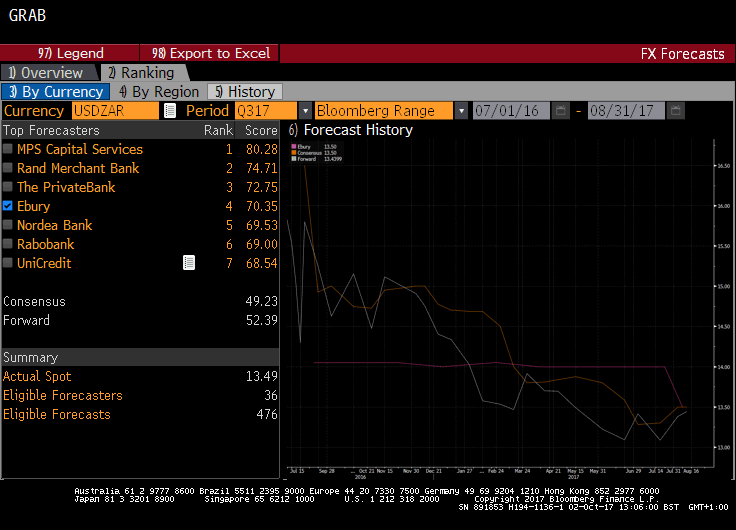
Task: Open Nordea Bank forecaster link
Action: coord(54,225)
